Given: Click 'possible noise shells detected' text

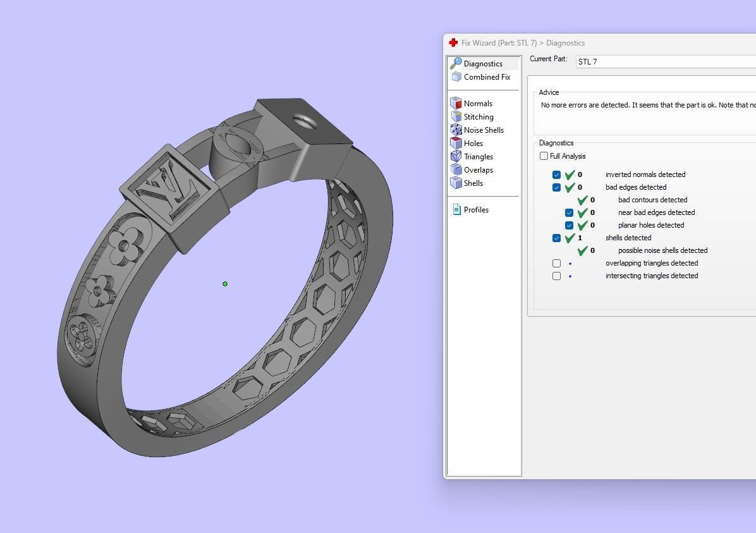Looking at the screenshot, I should [662, 250].
